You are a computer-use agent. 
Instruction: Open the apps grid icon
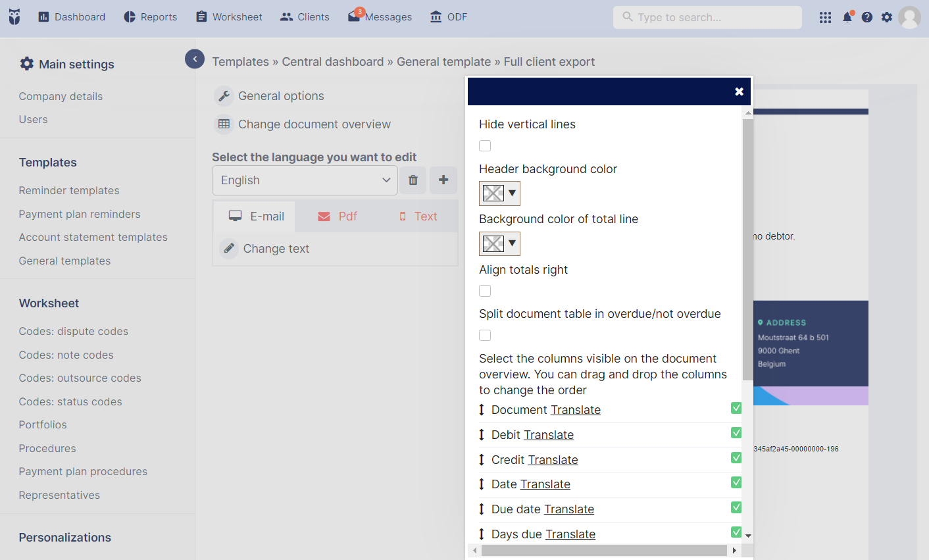pos(825,17)
